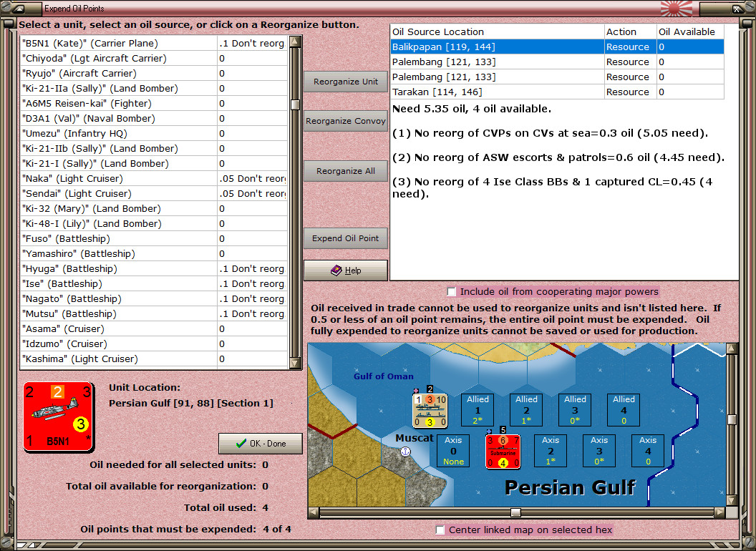Select the Axis 4 sea area box

[x=647, y=450]
